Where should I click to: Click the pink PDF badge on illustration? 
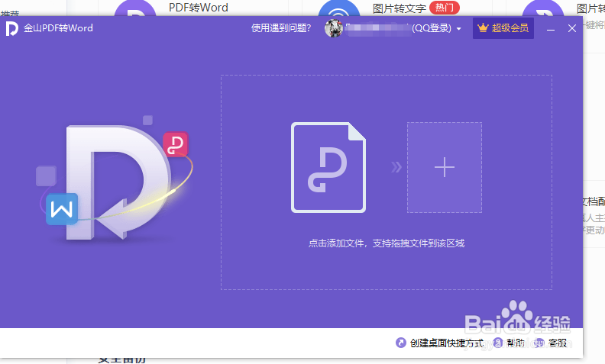pyautogui.click(x=176, y=144)
